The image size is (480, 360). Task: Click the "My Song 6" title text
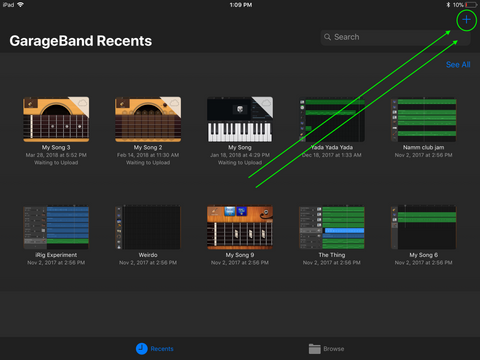pyautogui.click(x=423, y=255)
